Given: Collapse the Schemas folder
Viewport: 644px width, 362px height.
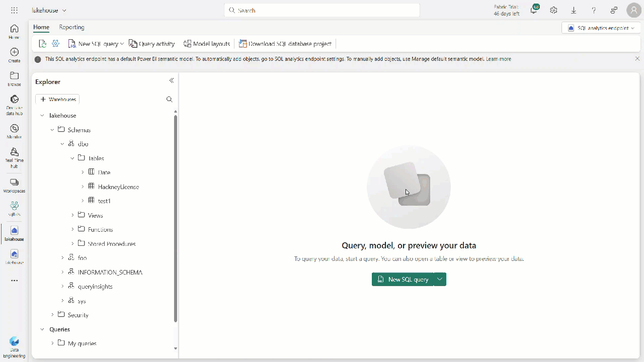Looking at the screenshot, I should 52,130.
